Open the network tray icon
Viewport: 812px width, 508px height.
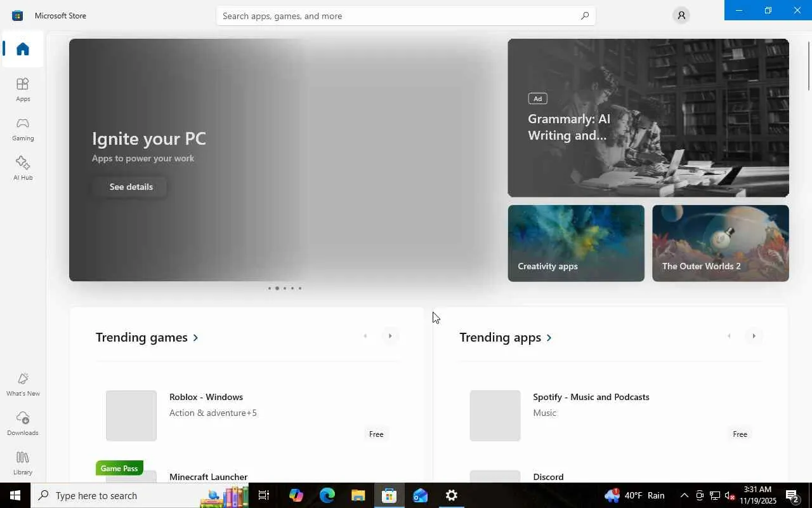point(714,495)
